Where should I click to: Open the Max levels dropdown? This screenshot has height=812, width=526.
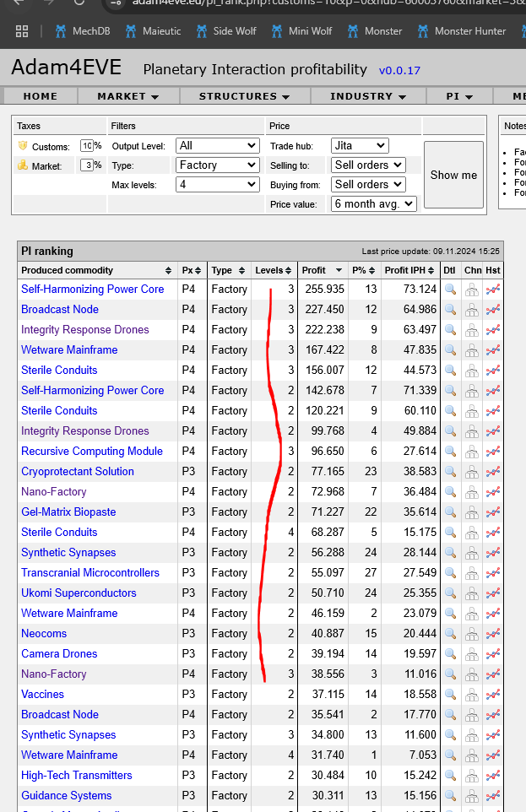point(218,184)
